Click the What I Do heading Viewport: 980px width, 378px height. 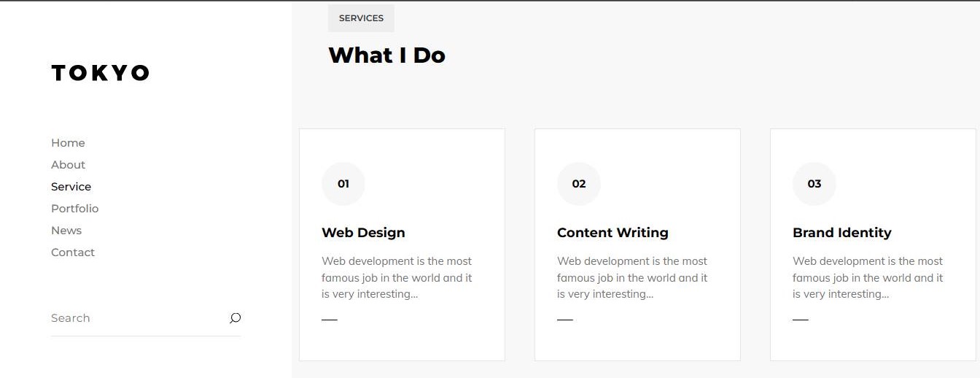(386, 55)
